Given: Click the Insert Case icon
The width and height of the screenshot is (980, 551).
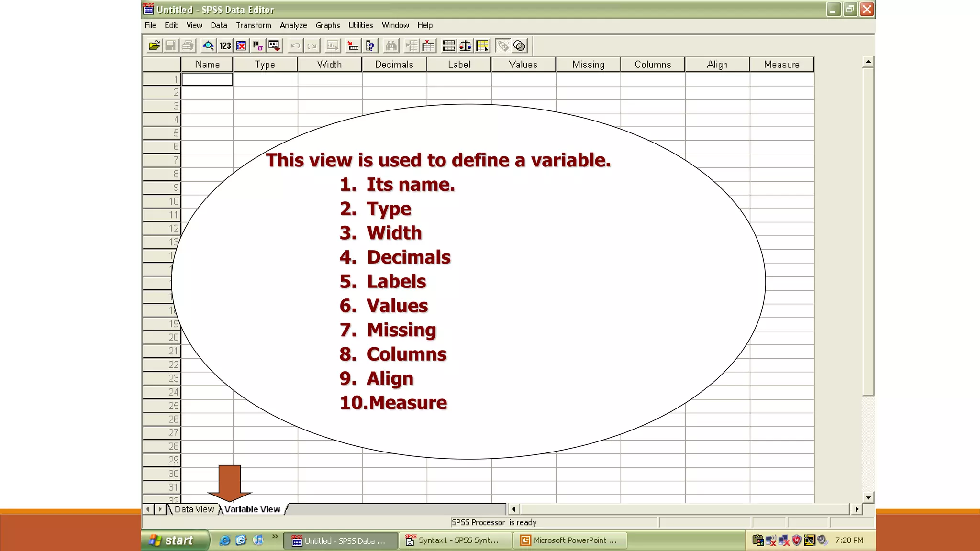Looking at the screenshot, I should tap(412, 46).
